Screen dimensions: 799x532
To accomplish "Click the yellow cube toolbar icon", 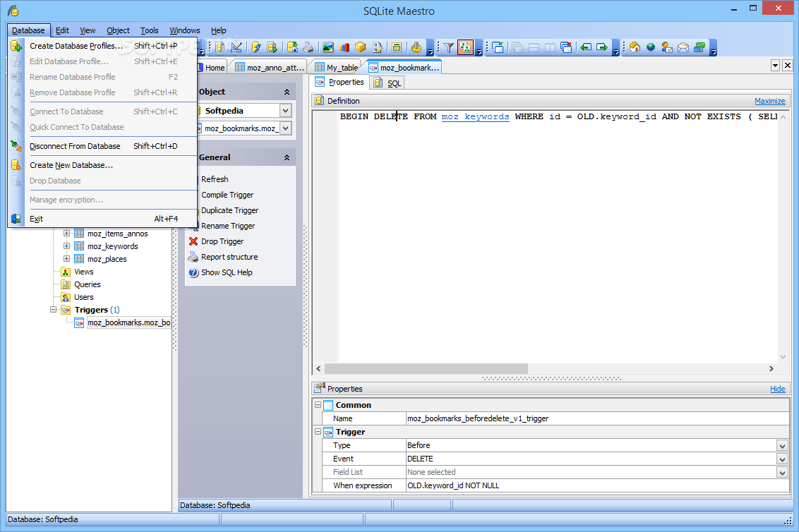I will 361,47.
